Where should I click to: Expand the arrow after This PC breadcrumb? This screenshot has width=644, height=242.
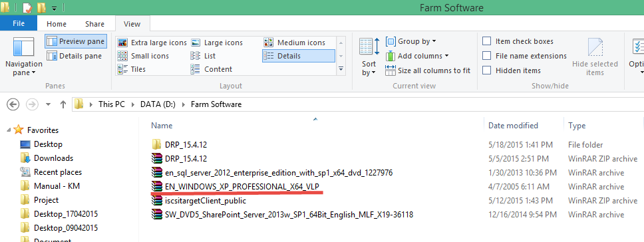[132, 104]
